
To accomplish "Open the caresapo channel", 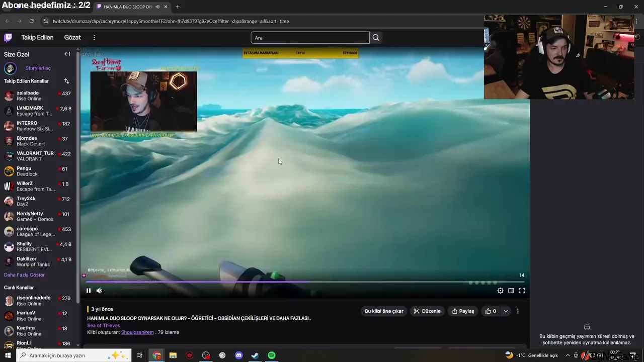I will (38, 231).
